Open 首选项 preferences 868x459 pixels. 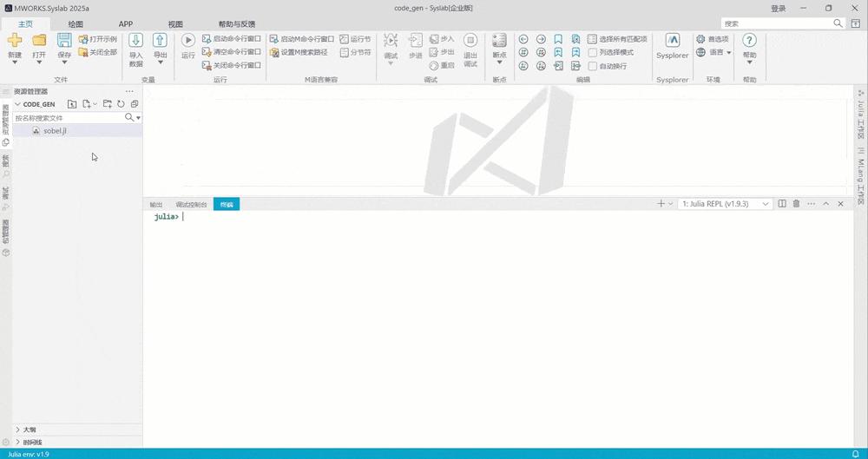[713, 39]
